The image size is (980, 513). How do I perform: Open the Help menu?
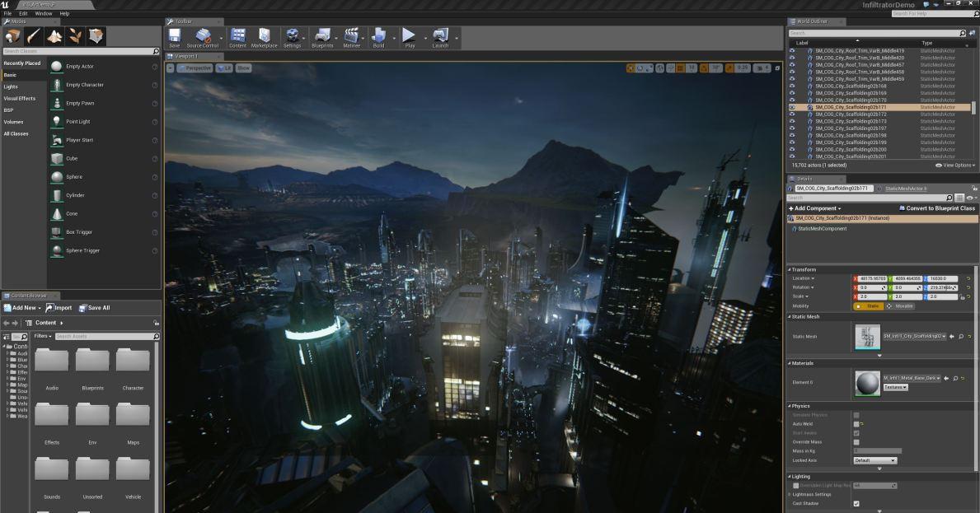click(x=64, y=13)
